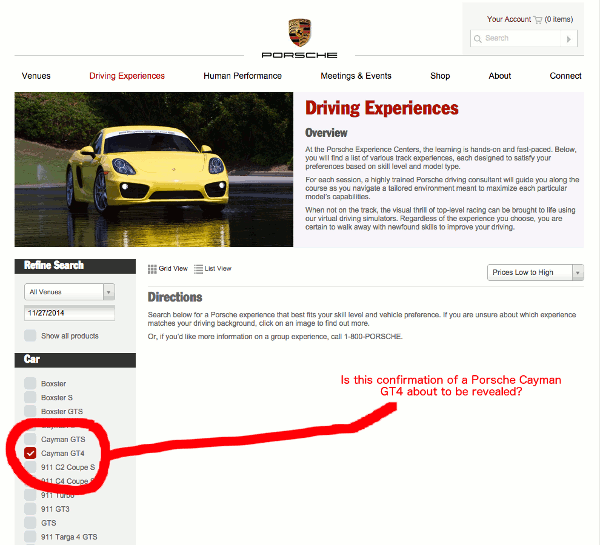
Task: Open the Human Performance menu
Action: 242,76
